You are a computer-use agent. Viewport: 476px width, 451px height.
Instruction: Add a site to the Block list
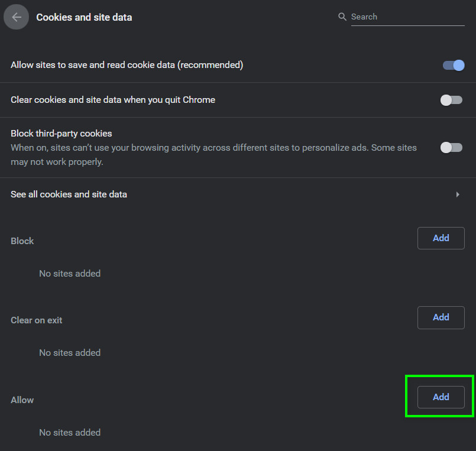click(x=441, y=238)
